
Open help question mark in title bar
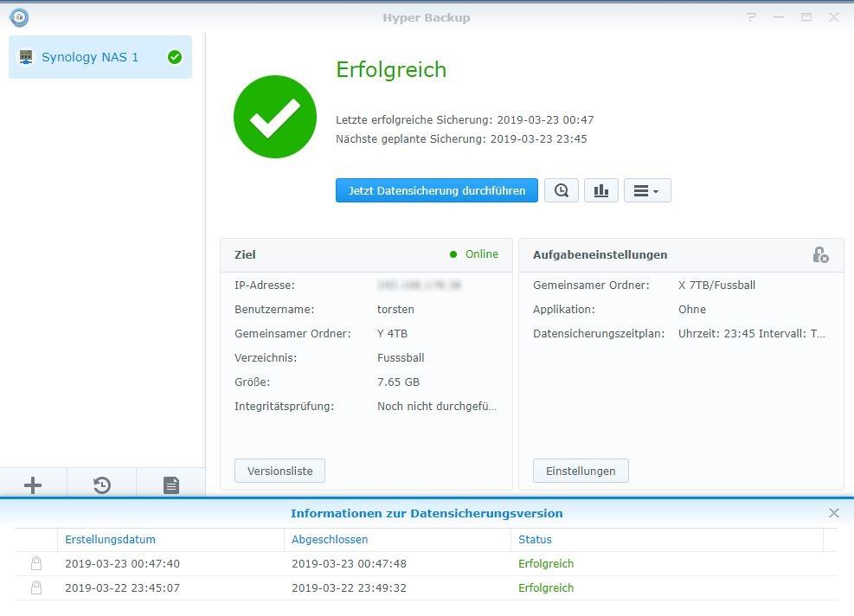click(x=752, y=17)
